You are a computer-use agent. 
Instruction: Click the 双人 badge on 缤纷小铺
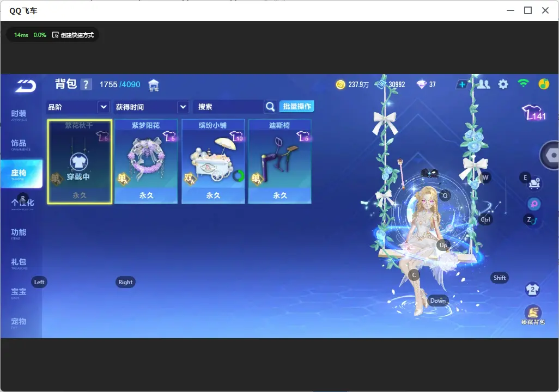coord(190,179)
